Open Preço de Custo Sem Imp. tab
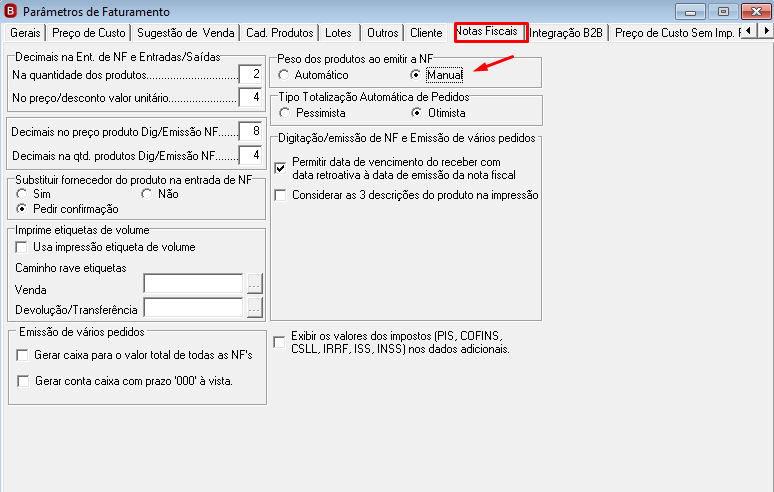 click(676, 33)
